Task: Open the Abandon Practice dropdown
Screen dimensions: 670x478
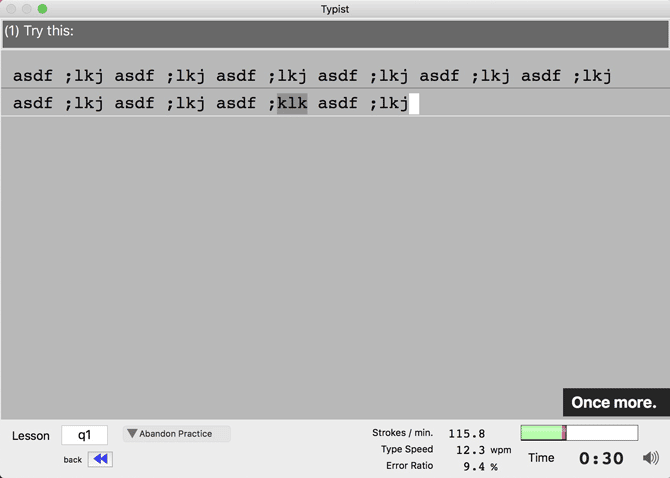Action: tap(176, 434)
